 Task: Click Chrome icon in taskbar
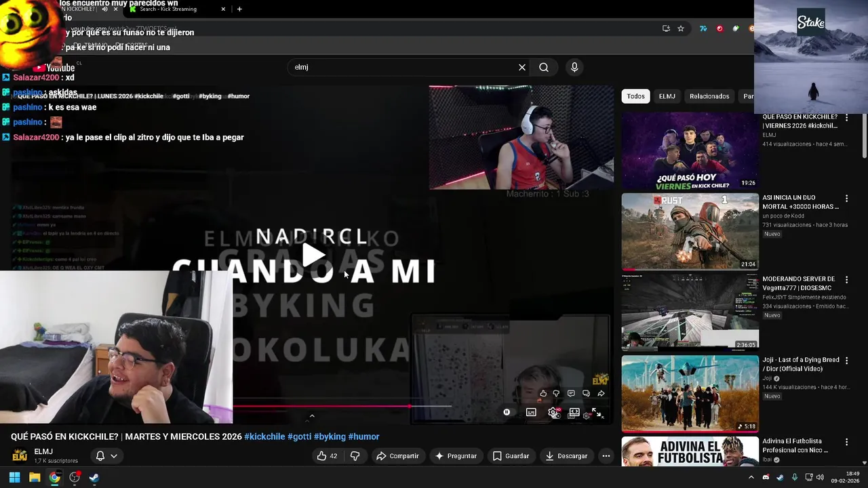pyautogui.click(x=54, y=477)
